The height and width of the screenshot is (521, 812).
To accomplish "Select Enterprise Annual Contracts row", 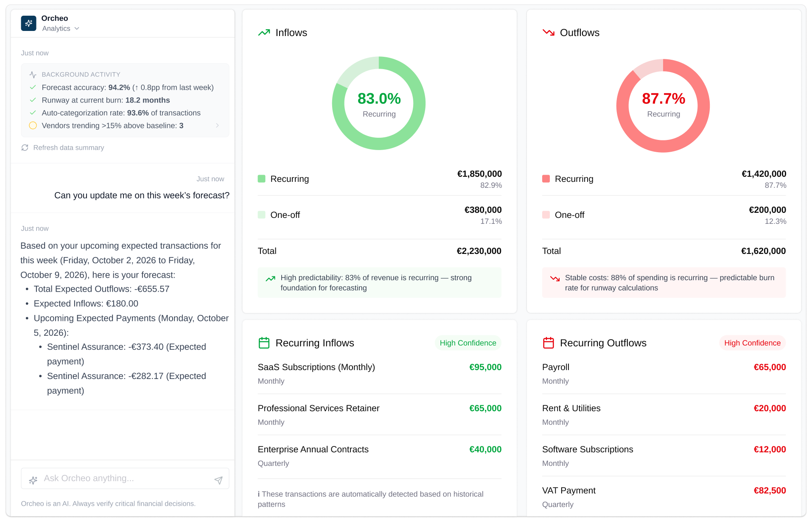I will tap(379, 456).
